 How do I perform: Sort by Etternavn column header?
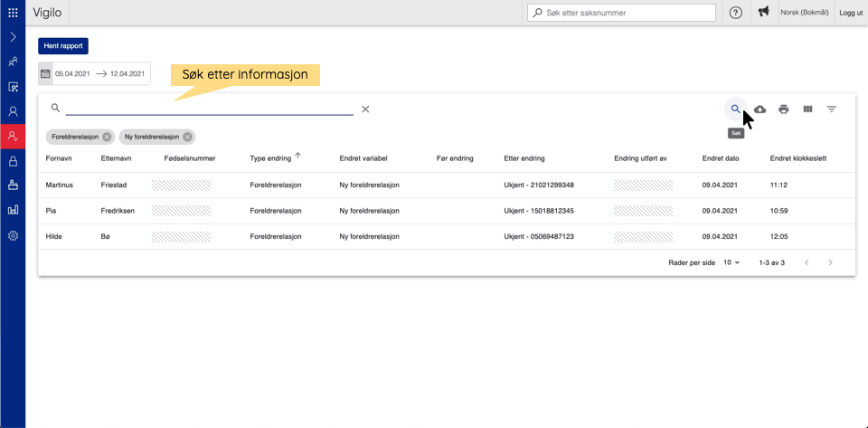pyautogui.click(x=117, y=158)
